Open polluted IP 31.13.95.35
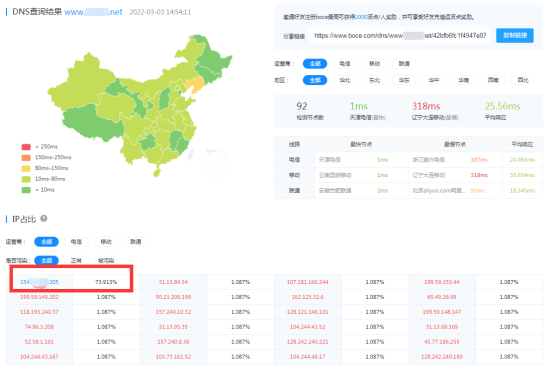This screenshot has height=379, width=554. (x=173, y=327)
